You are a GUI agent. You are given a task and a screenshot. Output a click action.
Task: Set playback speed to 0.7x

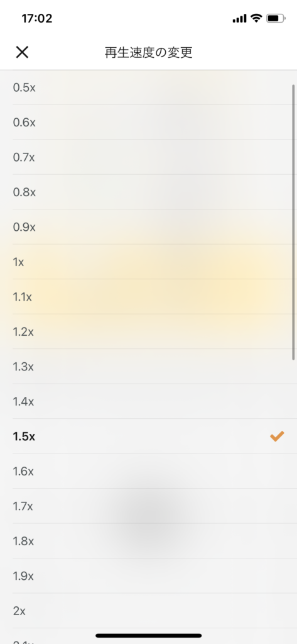(x=148, y=157)
